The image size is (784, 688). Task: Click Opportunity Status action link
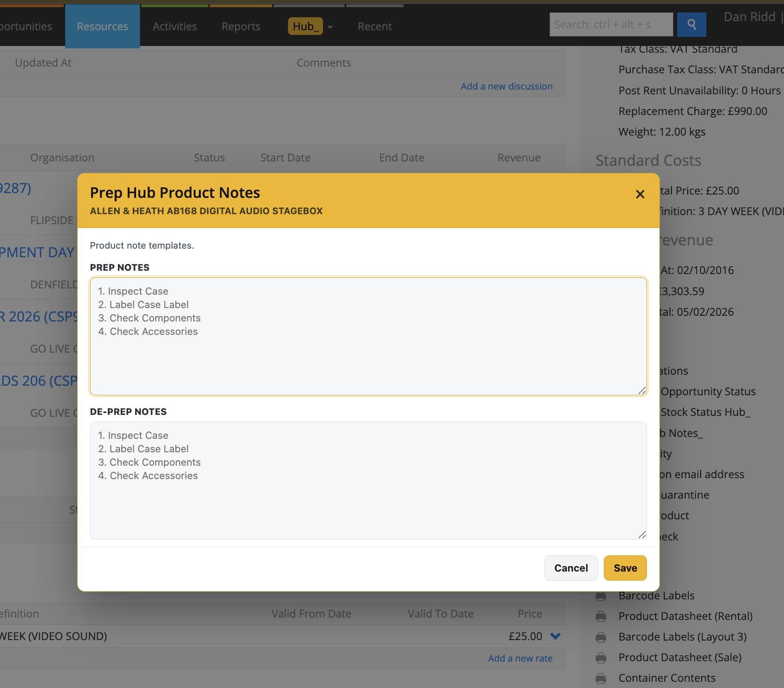click(x=708, y=391)
